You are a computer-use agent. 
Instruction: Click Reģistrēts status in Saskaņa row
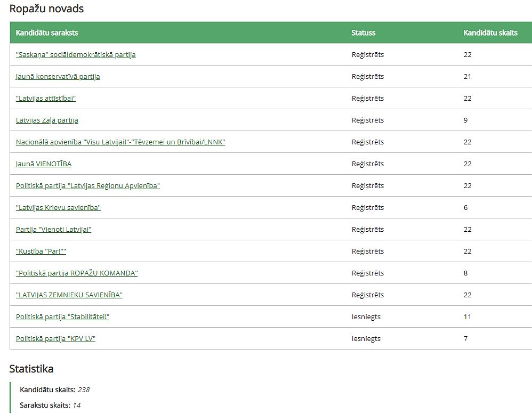tap(368, 54)
